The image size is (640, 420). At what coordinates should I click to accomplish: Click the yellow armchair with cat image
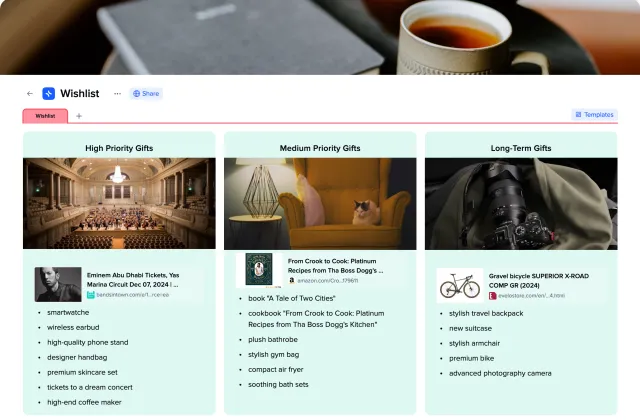pyautogui.click(x=320, y=203)
